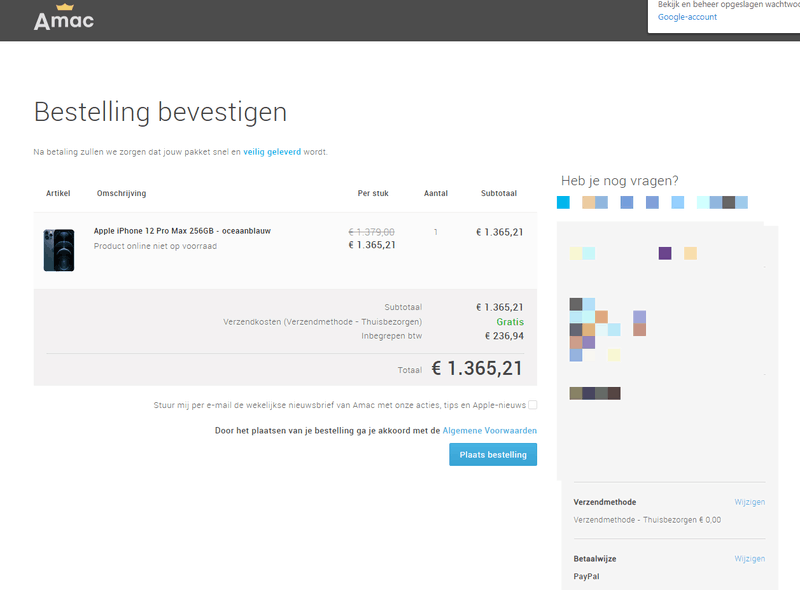The height and width of the screenshot is (590, 800).
Task: Open the Algemene Voorwaarden link
Action: point(489,430)
